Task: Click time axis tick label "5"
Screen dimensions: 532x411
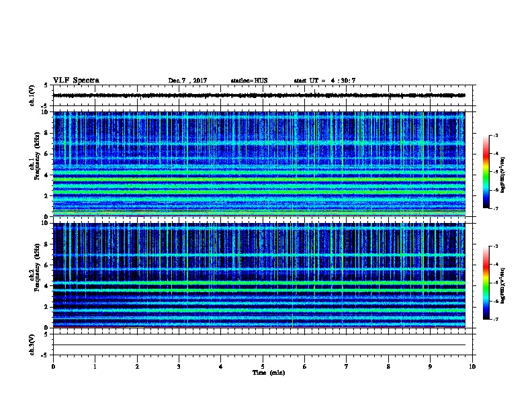Action: coord(263,366)
